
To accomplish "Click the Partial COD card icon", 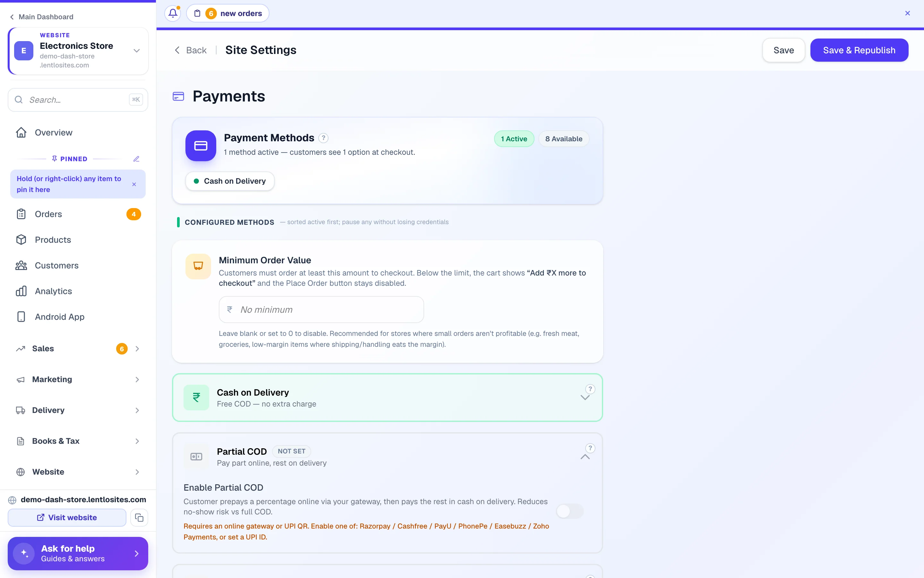I will click(x=196, y=457).
